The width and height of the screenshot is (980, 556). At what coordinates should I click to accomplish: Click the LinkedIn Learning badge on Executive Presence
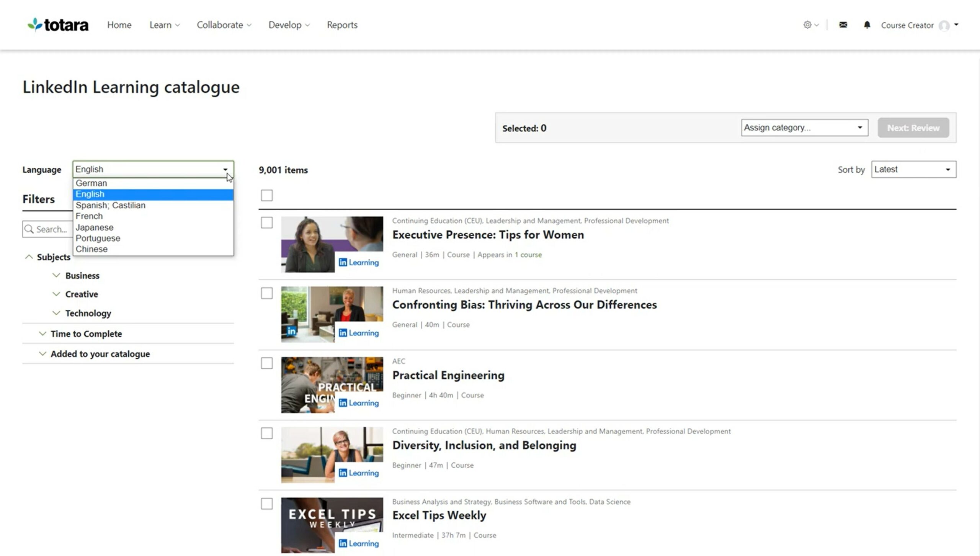pyautogui.click(x=358, y=262)
